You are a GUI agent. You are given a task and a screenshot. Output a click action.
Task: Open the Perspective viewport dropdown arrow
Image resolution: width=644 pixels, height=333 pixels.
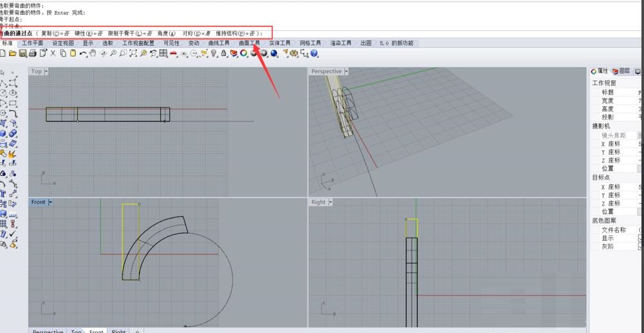(346, 71)
